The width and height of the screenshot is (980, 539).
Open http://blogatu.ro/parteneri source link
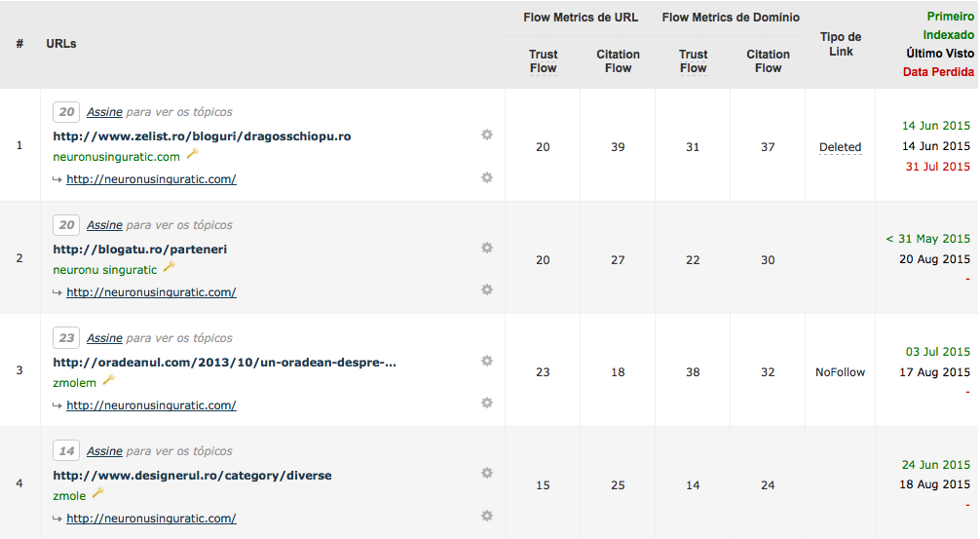[140, 250]
